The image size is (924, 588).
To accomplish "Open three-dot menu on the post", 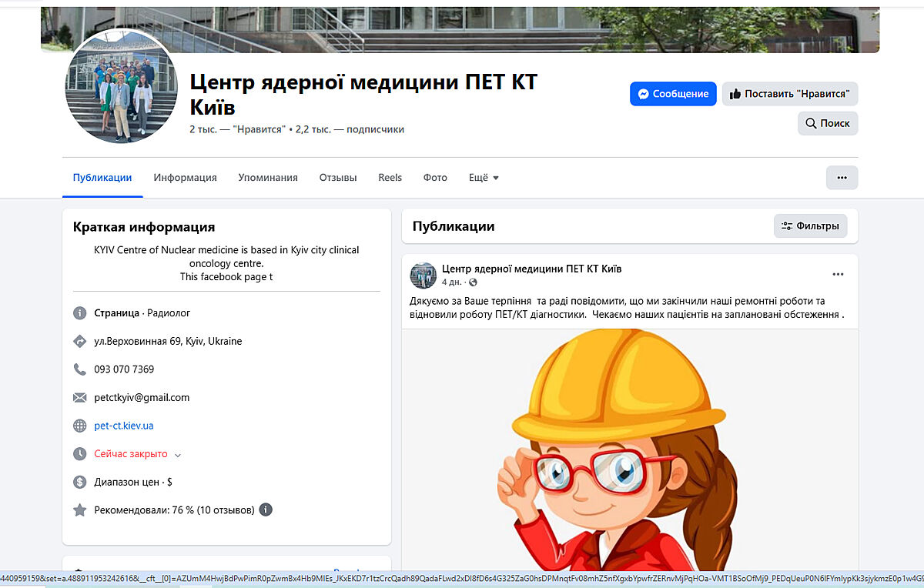I will [x=838, y=275].
